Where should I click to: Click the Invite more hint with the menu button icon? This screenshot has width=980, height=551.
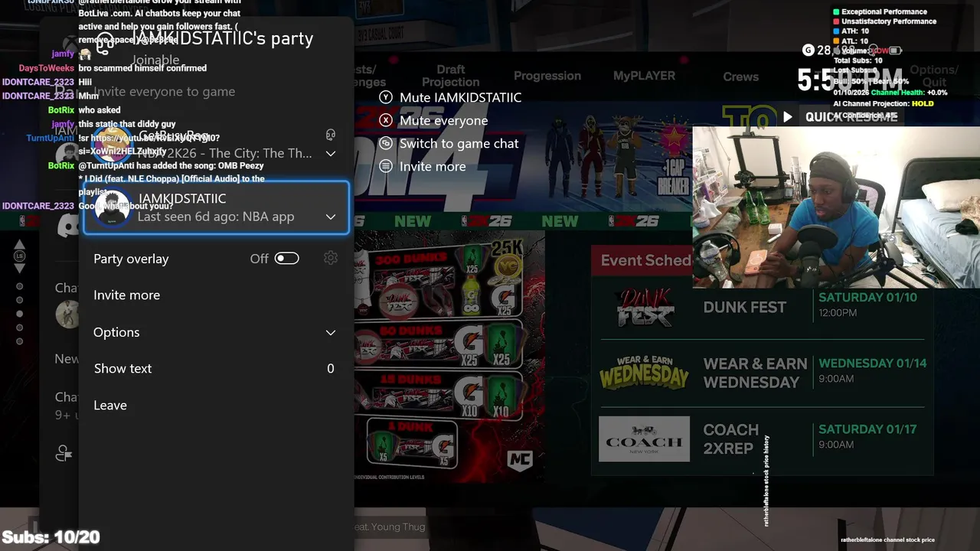[x=422, y=166]
